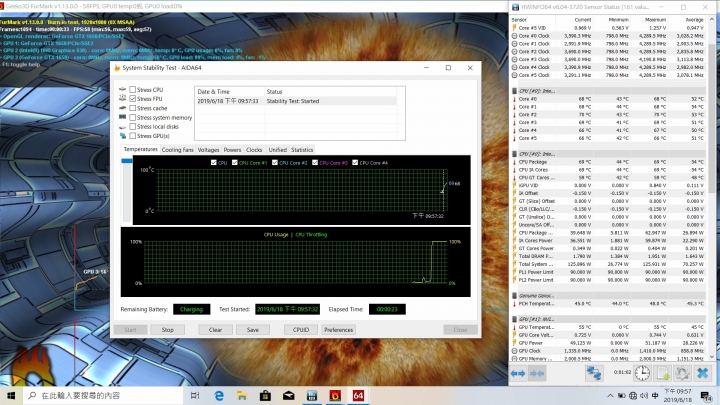Click the Windows taskbar search box
The height and width of the screenshot is (405, 720).
coord(103,395)
